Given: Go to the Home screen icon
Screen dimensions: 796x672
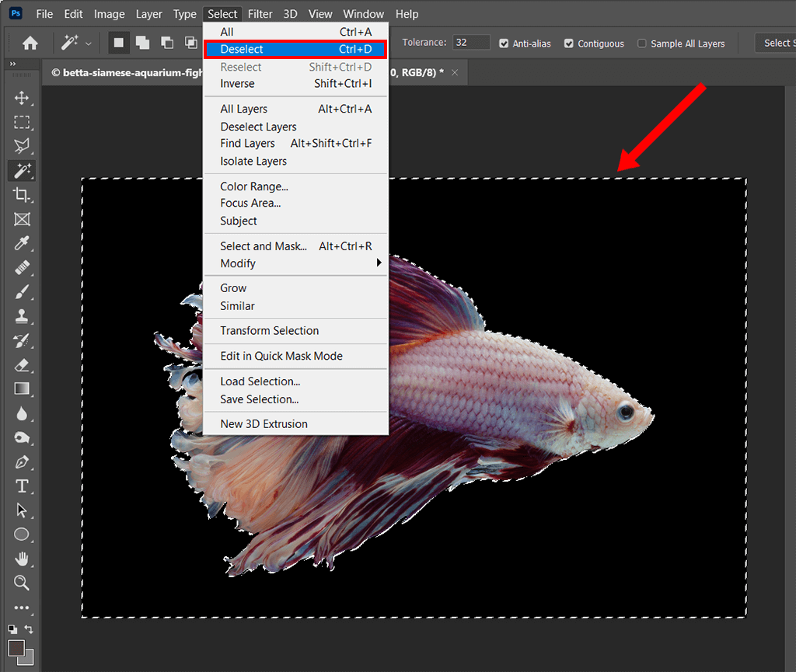Looking at the screenshot, I should [30, 43].
